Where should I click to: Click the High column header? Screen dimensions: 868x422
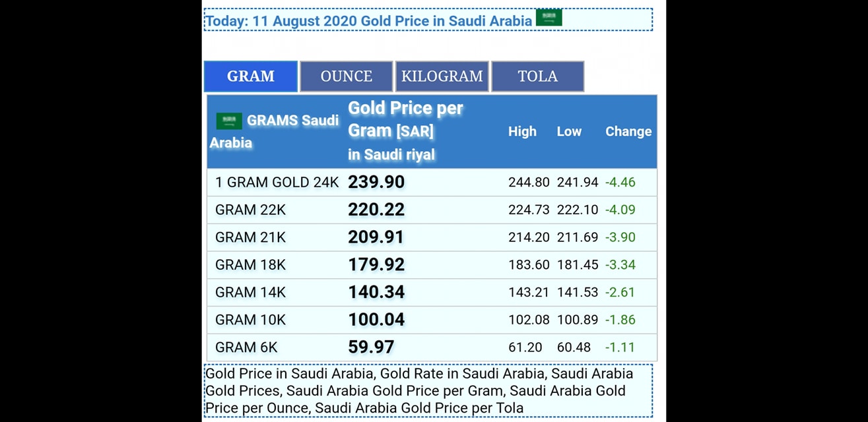(x=522, y=131)
